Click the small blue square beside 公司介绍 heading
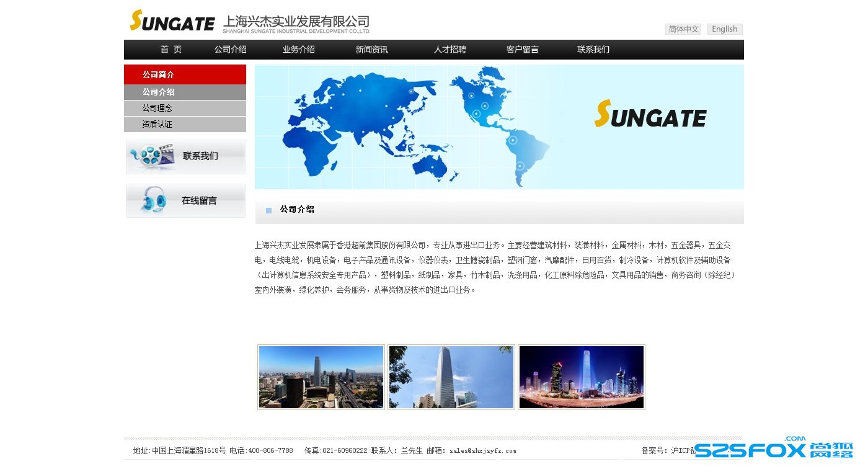Image resolution: width=868 pixels, height=474 pixels. click(x=269, y=210)
